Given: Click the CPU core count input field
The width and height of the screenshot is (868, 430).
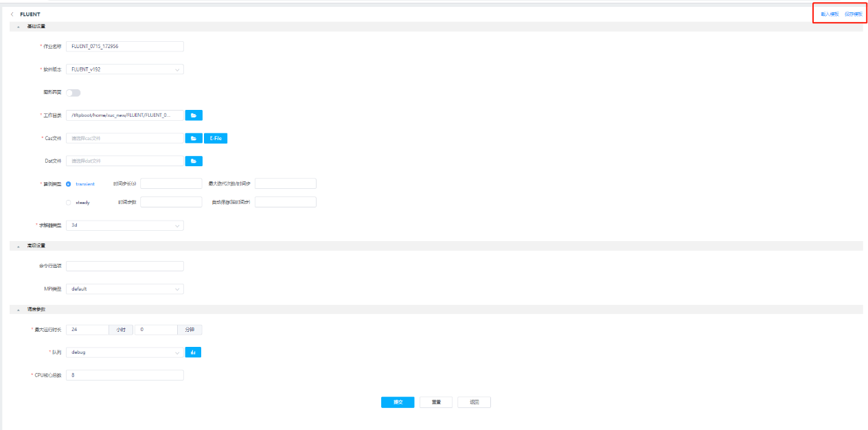Looking at the screenshot, I should [124, 375].
